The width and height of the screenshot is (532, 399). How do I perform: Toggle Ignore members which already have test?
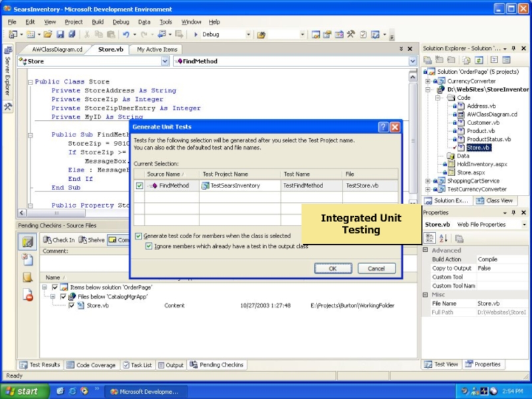pos(149,246)
